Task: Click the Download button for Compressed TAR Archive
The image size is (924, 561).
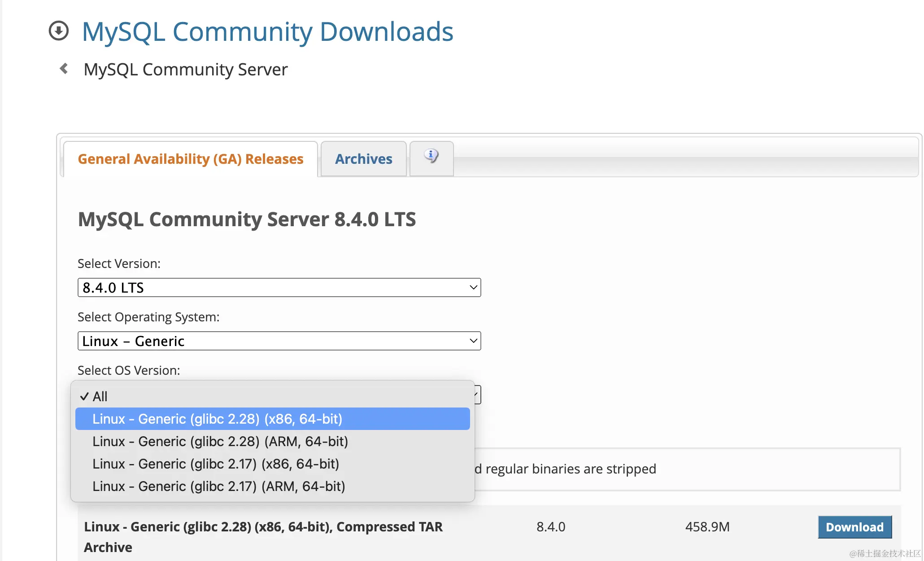Action: (x=854, y=527)
